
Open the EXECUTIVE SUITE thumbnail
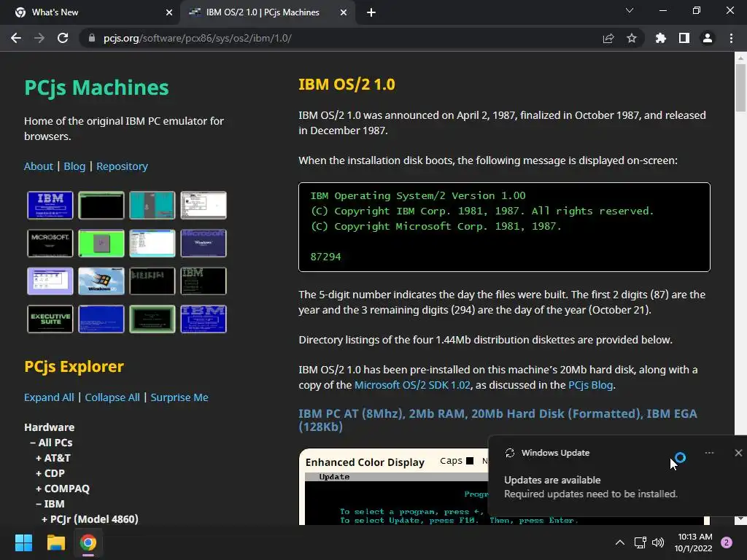coord(50,319)
